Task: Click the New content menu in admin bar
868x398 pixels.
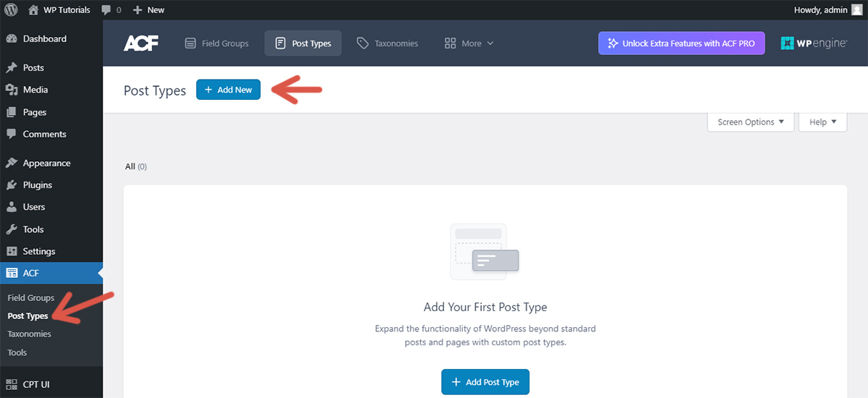Action: (149, 9)
